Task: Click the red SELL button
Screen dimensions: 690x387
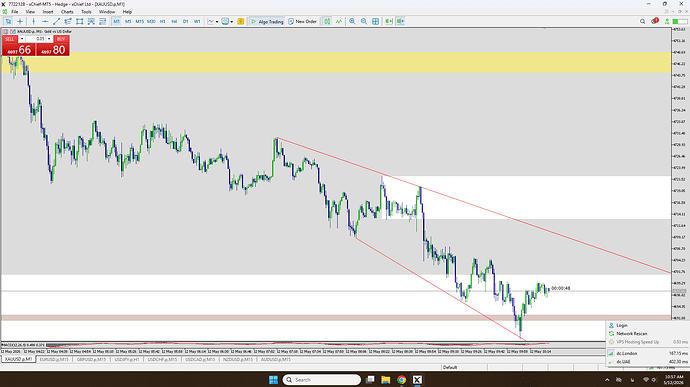Action: pos(10,39)
